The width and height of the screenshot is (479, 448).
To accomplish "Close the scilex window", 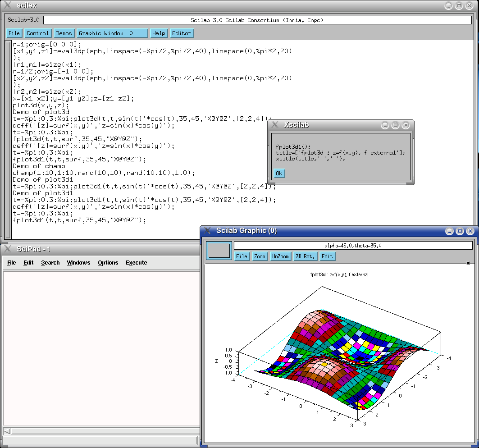I will pyautogui.click(x=469, y=6).
